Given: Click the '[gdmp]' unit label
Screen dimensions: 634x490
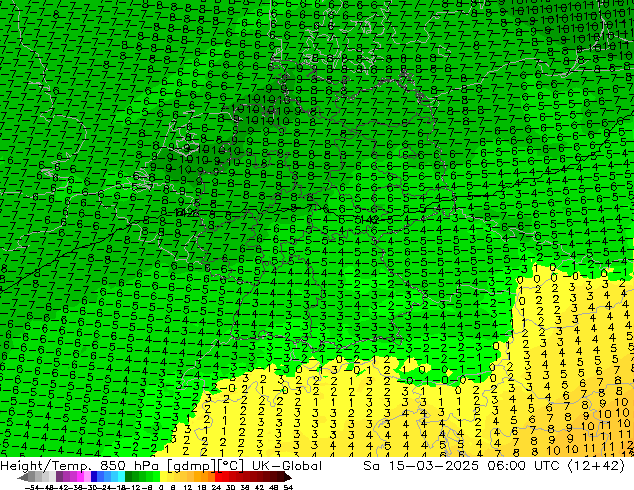Looking at the screenshot, I should [191, 466].
